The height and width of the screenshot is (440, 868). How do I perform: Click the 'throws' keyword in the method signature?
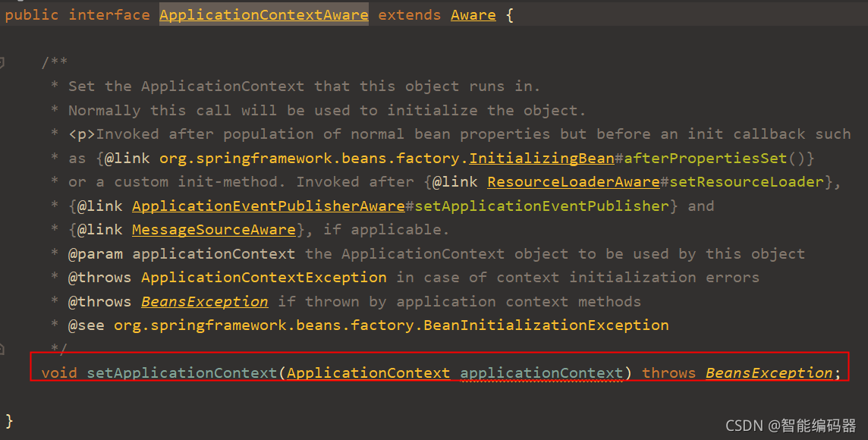tap(668, 373)
